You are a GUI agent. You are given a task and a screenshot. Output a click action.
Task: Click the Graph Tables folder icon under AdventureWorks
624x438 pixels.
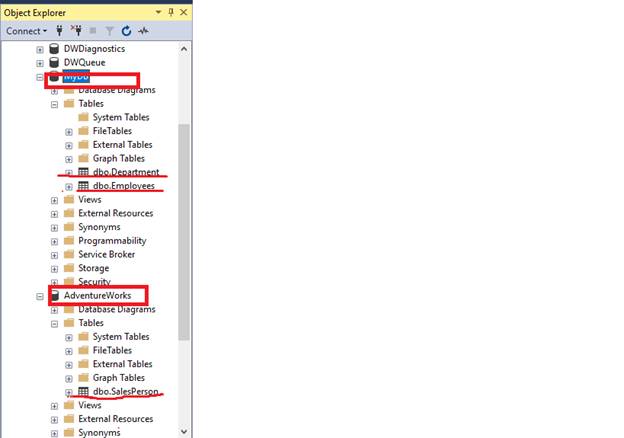[x=83, y=377]
